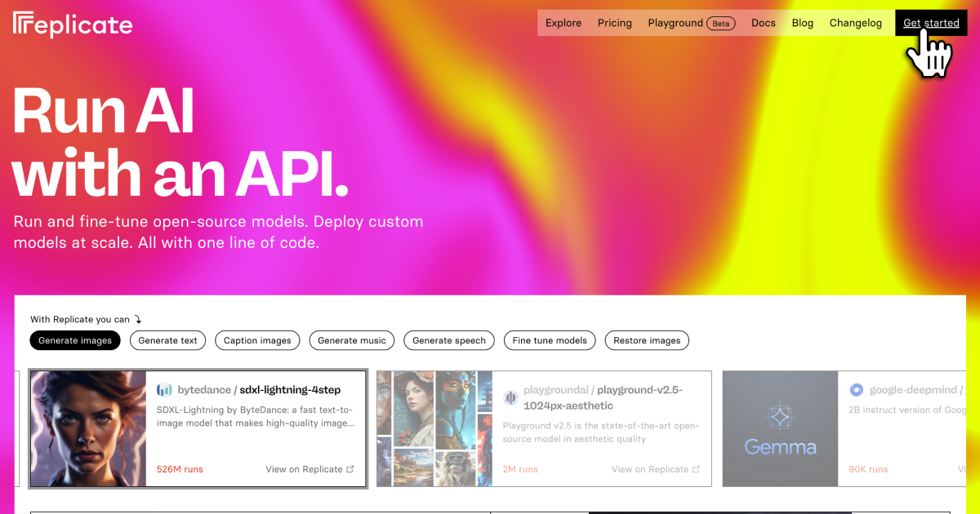Click external link icon on playground-v2.5 card
Image resolution: width=980 pixels, height=514 pixels.
coord(697,469)
